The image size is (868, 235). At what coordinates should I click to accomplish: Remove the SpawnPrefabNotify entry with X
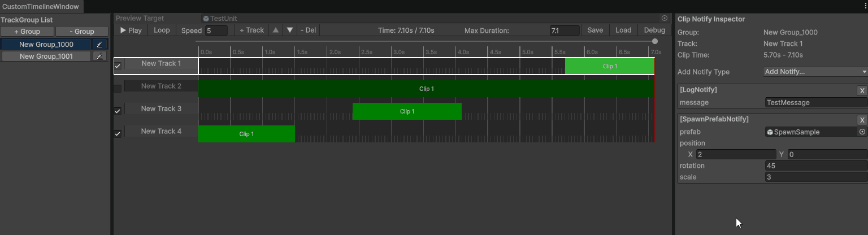(x=862, y=120)
